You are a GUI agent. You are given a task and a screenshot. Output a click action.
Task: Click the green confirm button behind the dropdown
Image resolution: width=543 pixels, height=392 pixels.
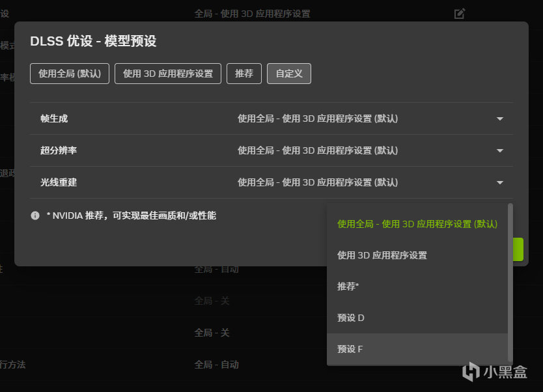518,249
